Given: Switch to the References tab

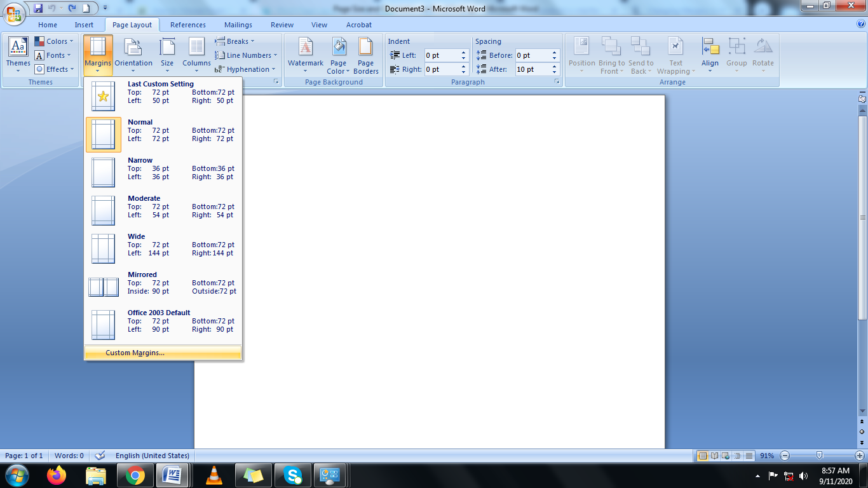Looking at the screenshot, I should click(187, 25).
